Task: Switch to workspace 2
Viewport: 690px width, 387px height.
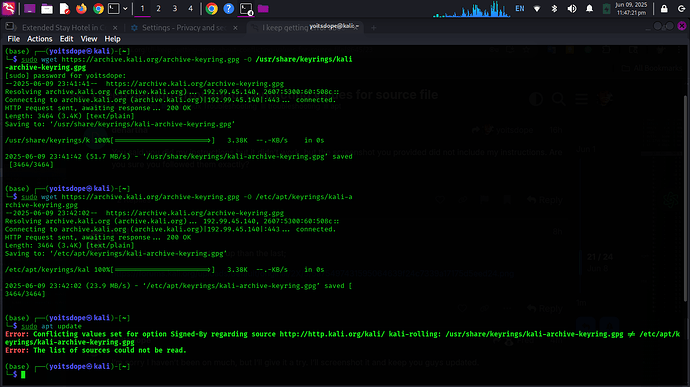Action: coord(158,8)
